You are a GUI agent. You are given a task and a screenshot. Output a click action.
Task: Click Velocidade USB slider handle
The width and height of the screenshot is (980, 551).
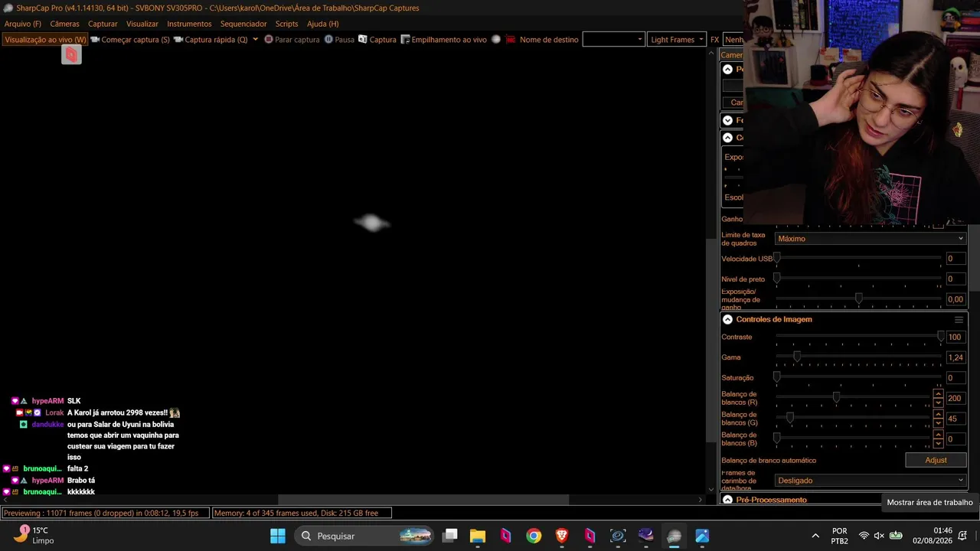click(776, 258)
